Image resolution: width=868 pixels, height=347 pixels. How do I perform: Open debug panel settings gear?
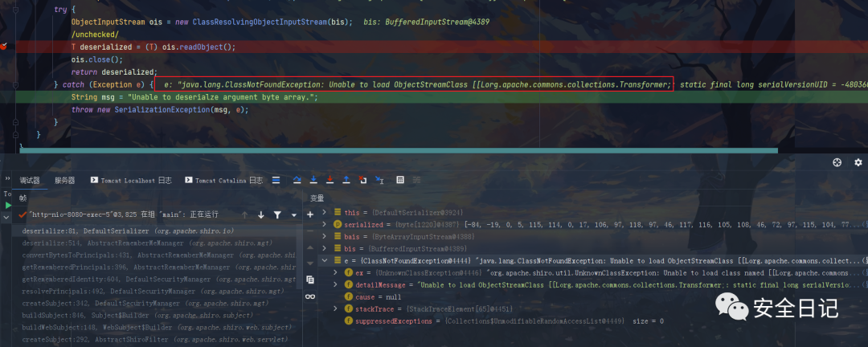858,162
